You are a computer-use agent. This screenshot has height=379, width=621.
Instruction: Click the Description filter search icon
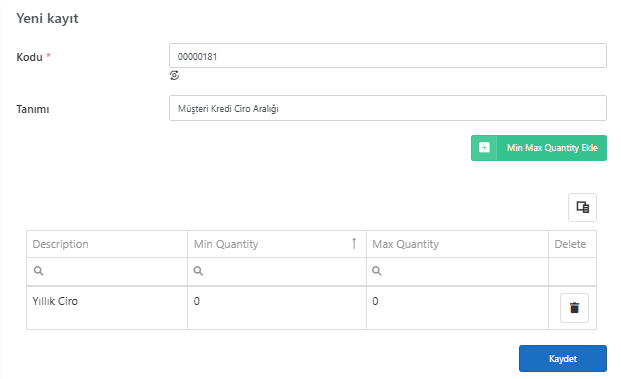[38, 271]
